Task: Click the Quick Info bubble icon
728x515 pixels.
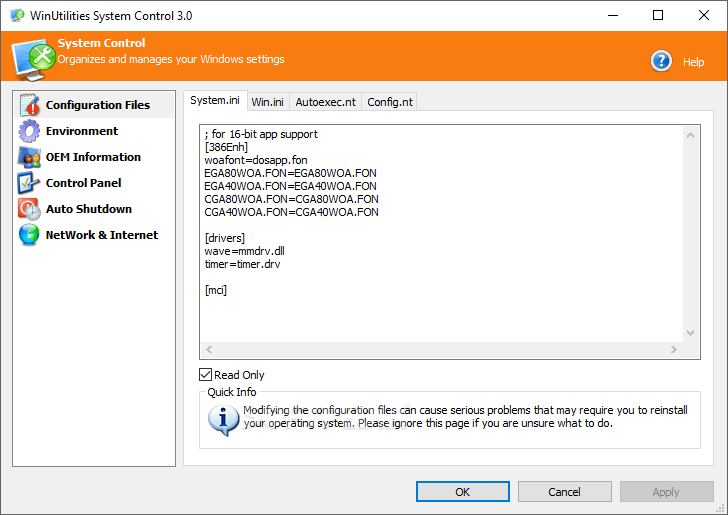Action: tap(223, 420)
